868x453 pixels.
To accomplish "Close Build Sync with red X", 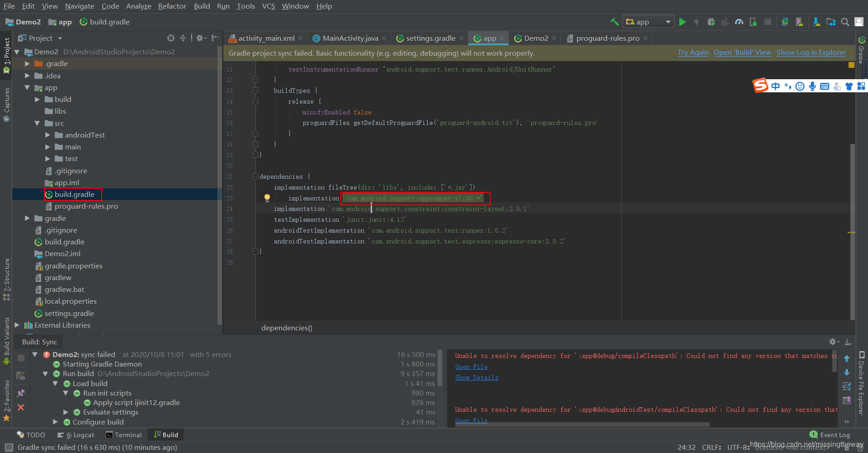I will pyautogui.click(x=21, y=407).
